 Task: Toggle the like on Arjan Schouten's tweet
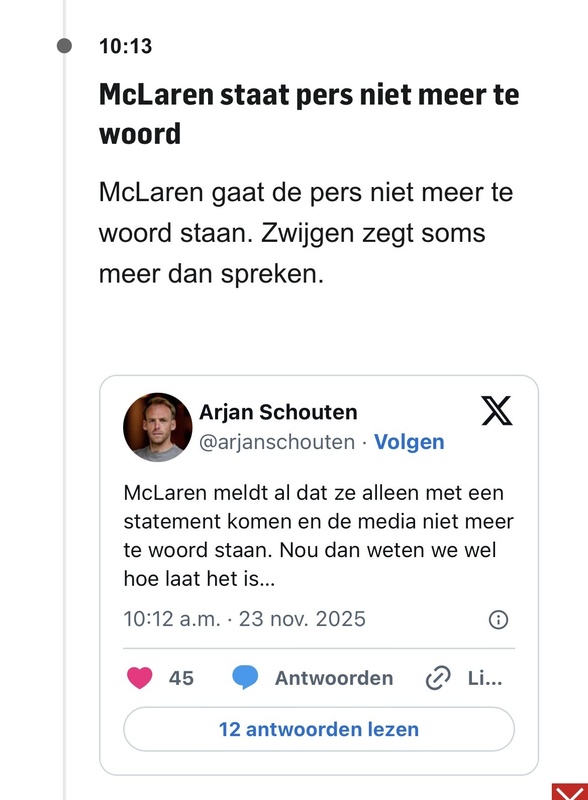click(x=142, y=678)
